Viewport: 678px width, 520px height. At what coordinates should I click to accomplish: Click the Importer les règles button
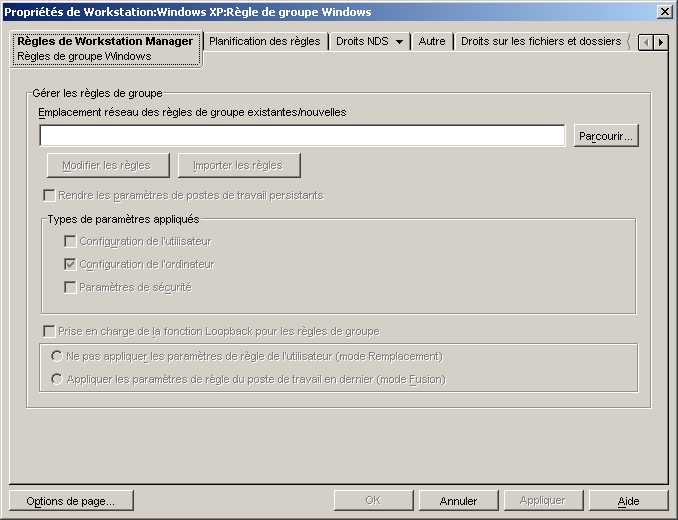click(x=239, y=165)
